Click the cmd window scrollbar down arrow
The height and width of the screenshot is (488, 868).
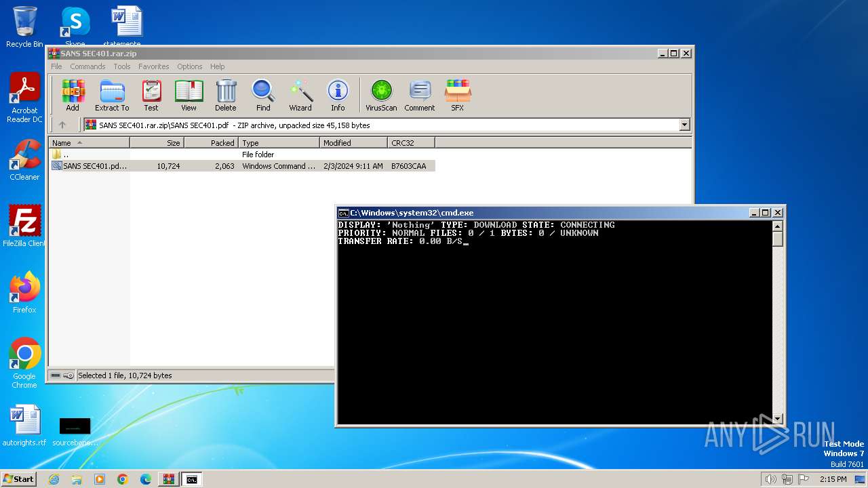click(x=778, y=419)
